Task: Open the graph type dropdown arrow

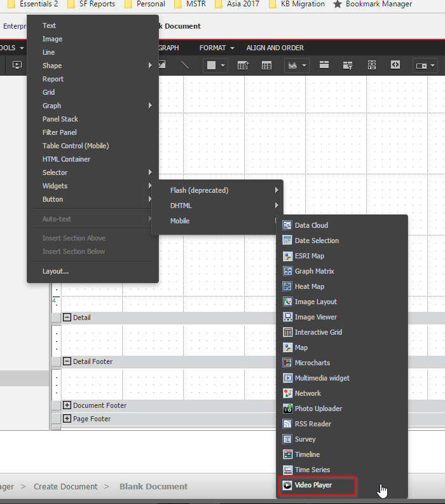Action: pyautogui.click(x=304, y=66)
